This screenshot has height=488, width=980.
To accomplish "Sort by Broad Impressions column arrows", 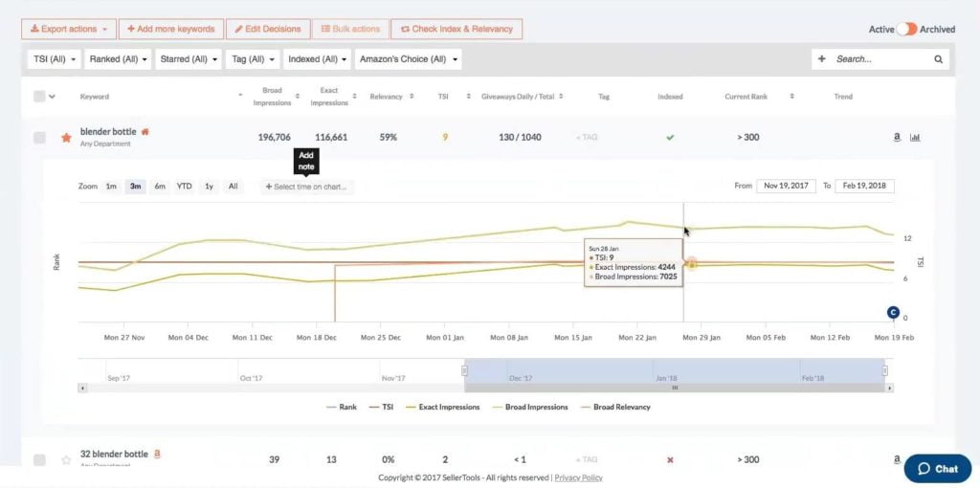I will click(x=298, y=97).
